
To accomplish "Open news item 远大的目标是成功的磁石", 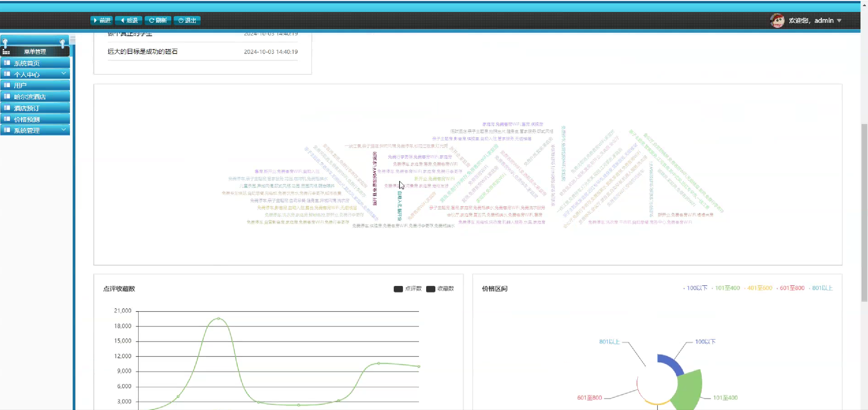I will tap(143, 51).
